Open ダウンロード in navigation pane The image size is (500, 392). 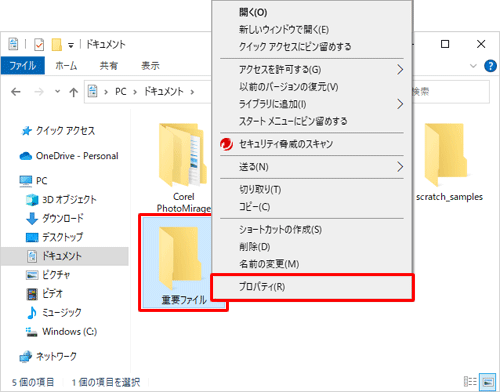pos(63,219)
